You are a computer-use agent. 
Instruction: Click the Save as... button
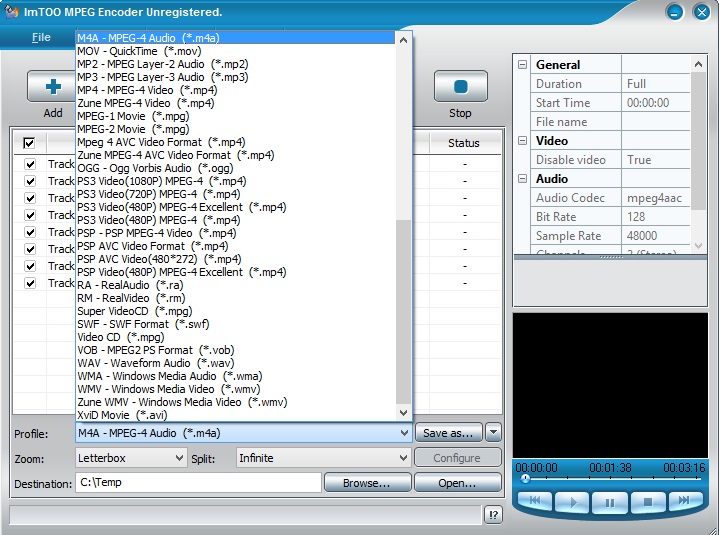tap(448, 433)
